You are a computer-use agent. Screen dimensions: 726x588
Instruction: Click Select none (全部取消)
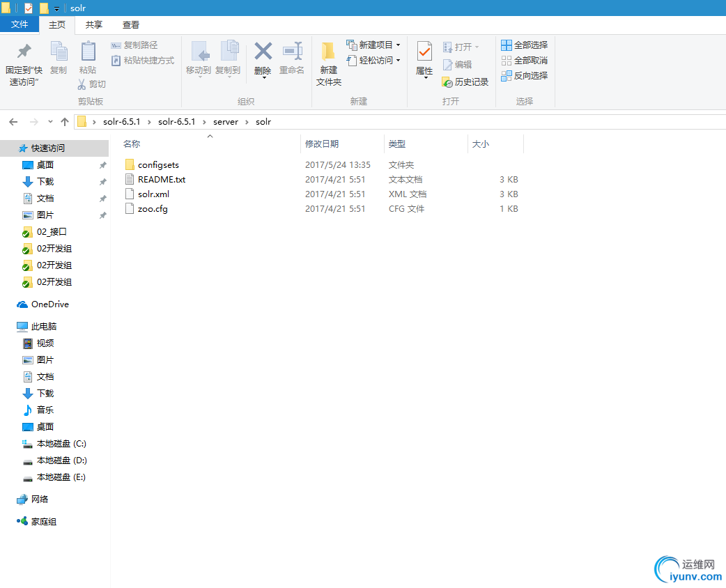(525, 60)
